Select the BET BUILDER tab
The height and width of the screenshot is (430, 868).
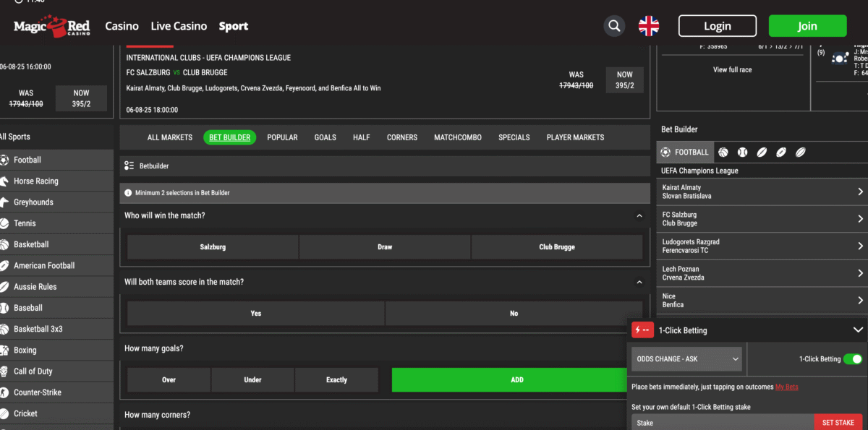click(230, 137)
